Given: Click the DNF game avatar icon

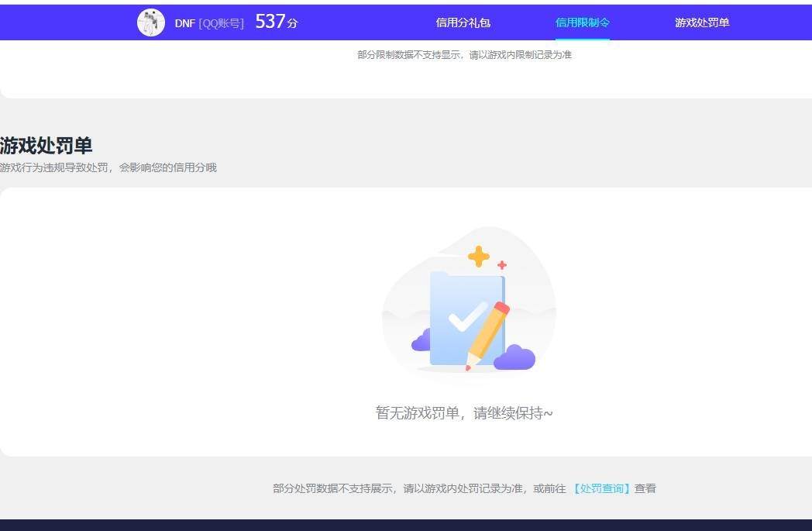Looking at the screenshot, I should click(x=150, y=22).
